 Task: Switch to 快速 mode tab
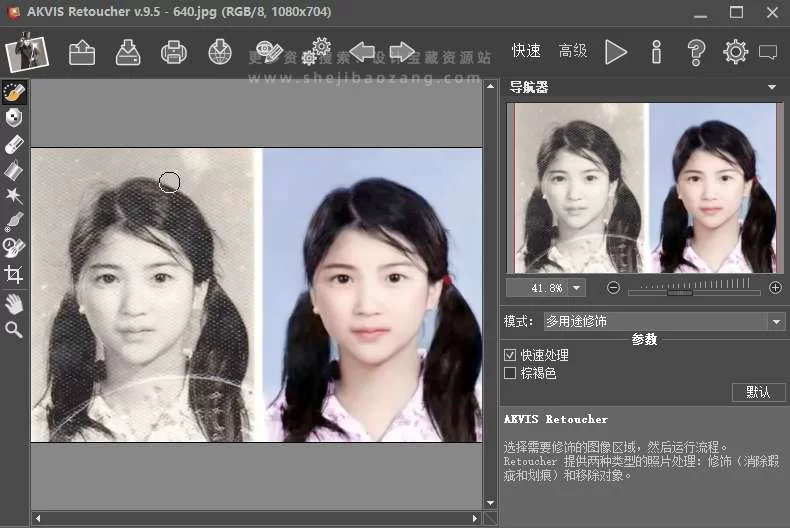(526, 51)
